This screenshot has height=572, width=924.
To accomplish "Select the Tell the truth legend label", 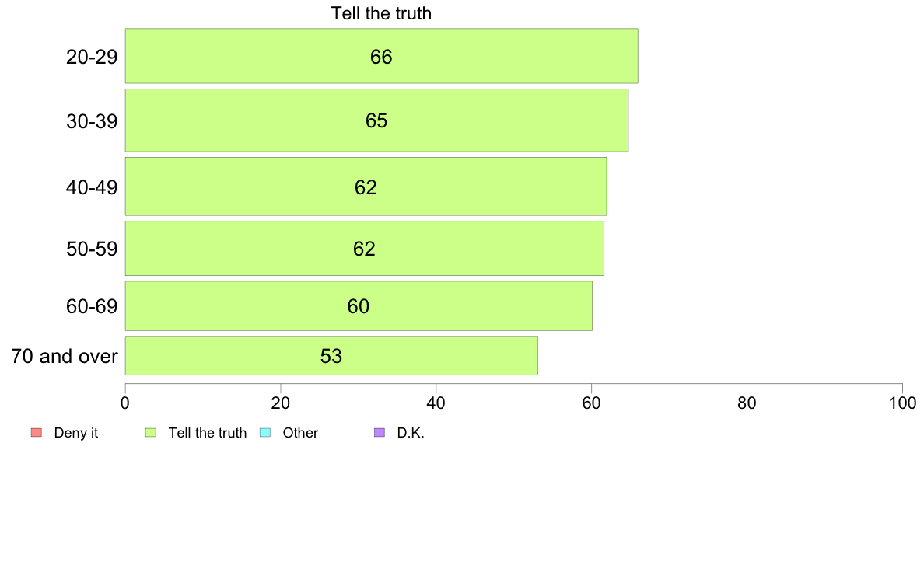I will pyautogui.click(x=208, y=433).
